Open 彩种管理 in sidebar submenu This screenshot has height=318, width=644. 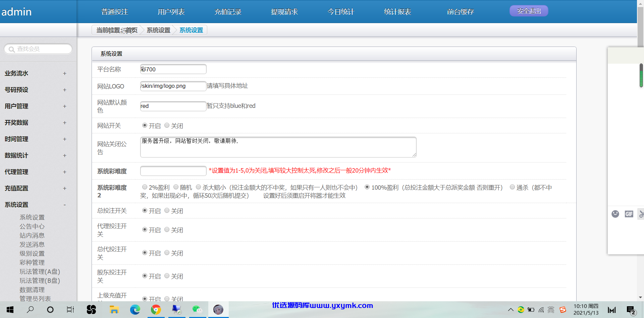[32, 263]
